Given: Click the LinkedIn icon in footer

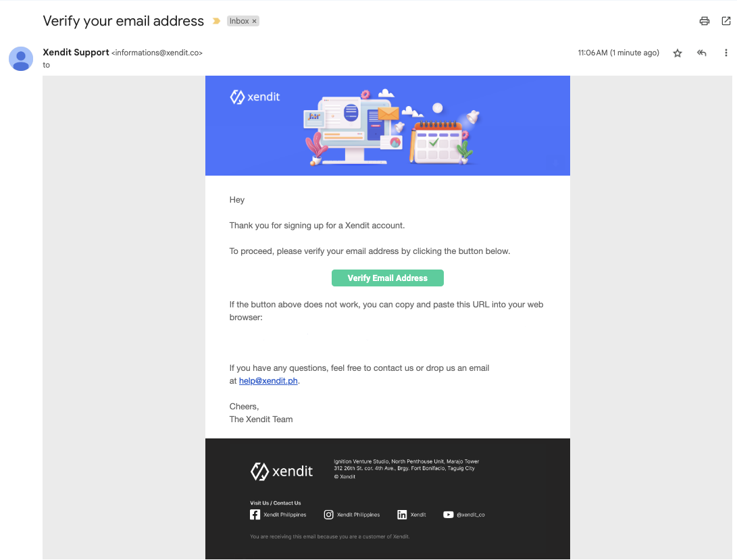Looking at the screenshot, I should pyautogui.click(x=402, y=515).
